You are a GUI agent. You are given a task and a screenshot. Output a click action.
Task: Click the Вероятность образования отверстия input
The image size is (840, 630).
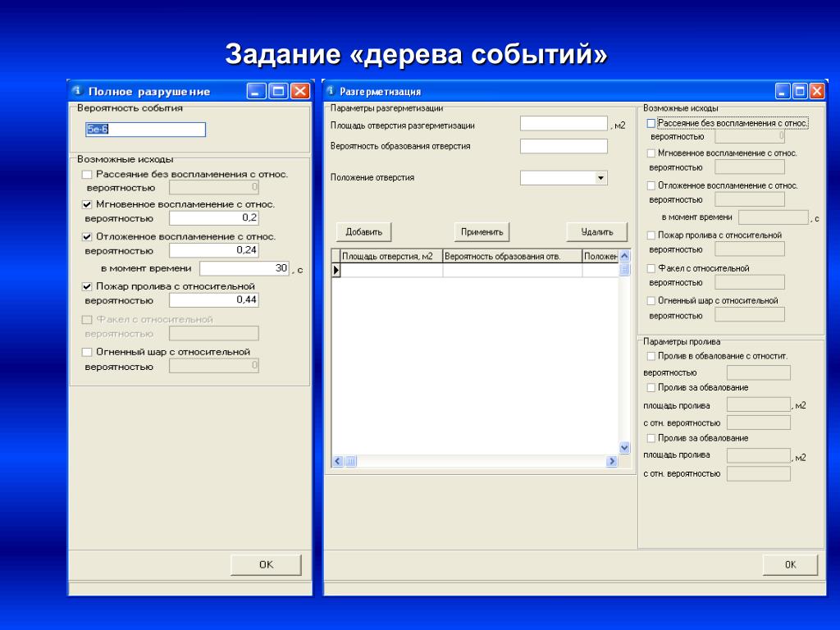[564, 146]
